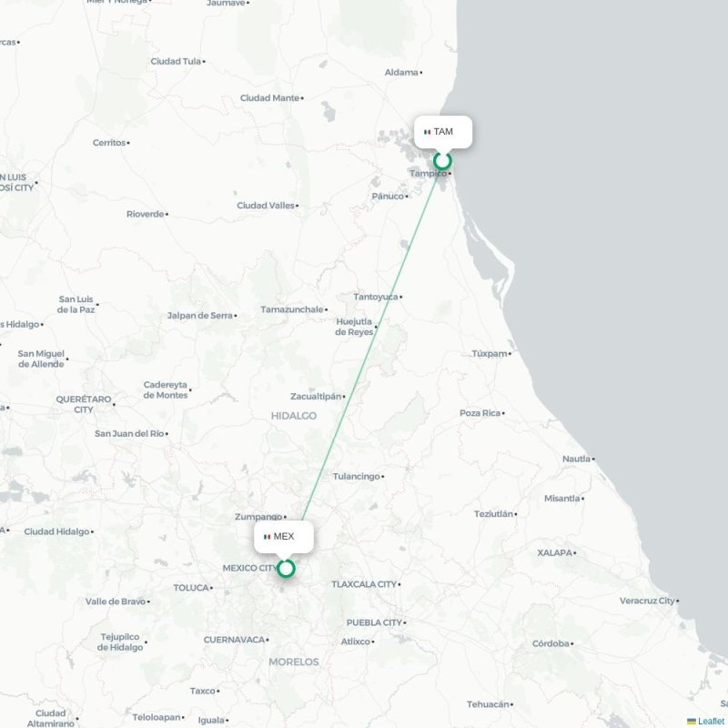Click the Ciudad Mante map label
The height and width of the screenshot is (728, 728).
pos(269,98)
